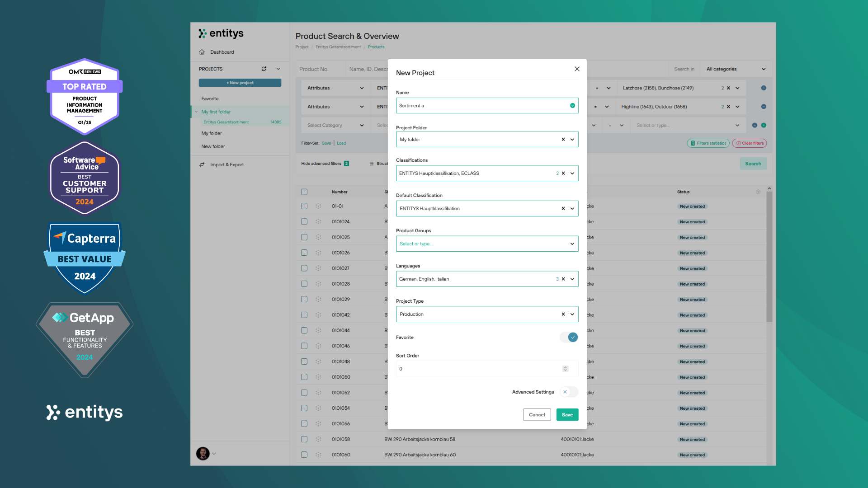
Task: Expand the Product Groups dropdown
Action: [x=572, y=244]
